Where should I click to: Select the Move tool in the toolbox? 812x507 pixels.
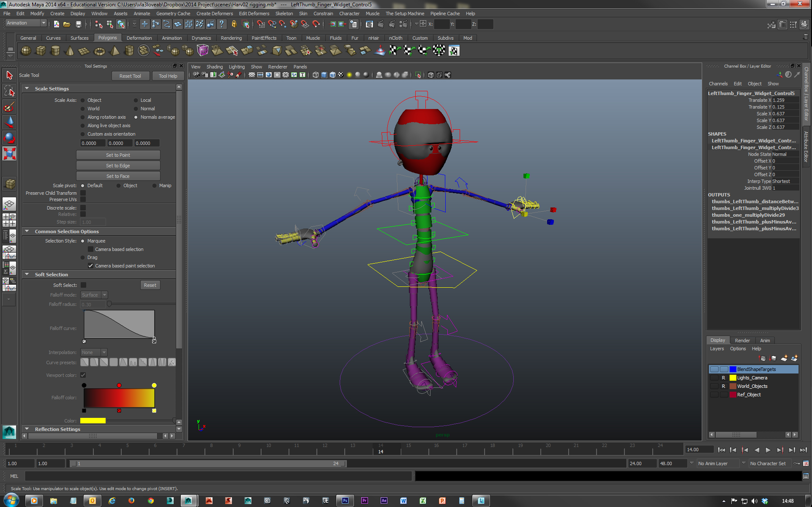pyautogui.click(x=9, y=122)
